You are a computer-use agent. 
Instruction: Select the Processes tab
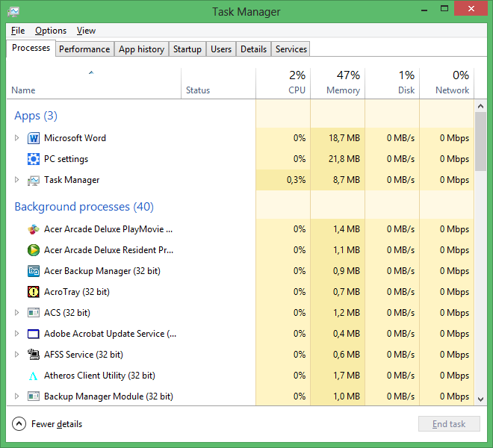coord(31,48)
